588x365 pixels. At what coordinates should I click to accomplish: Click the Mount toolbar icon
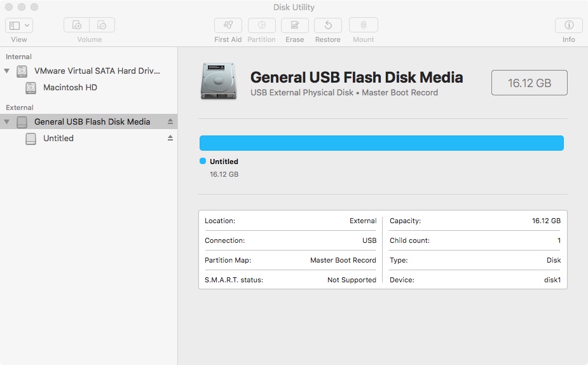coord(364,25)
